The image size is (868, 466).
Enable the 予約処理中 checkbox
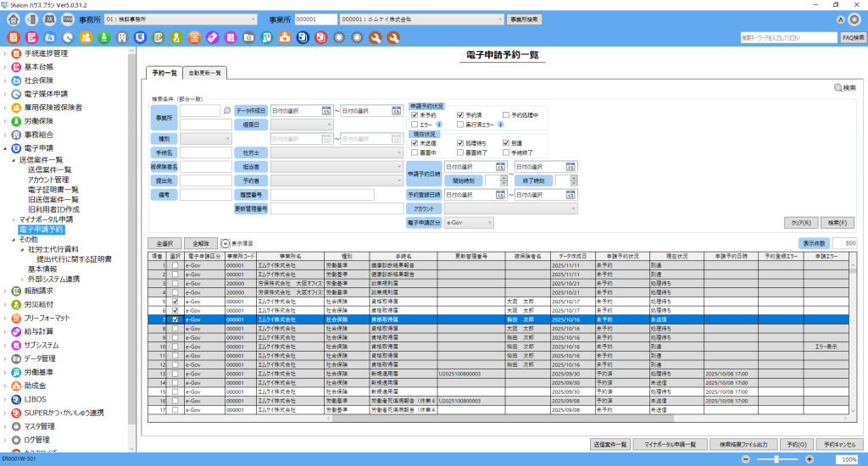pyautogui.click(x=506, y=114)
